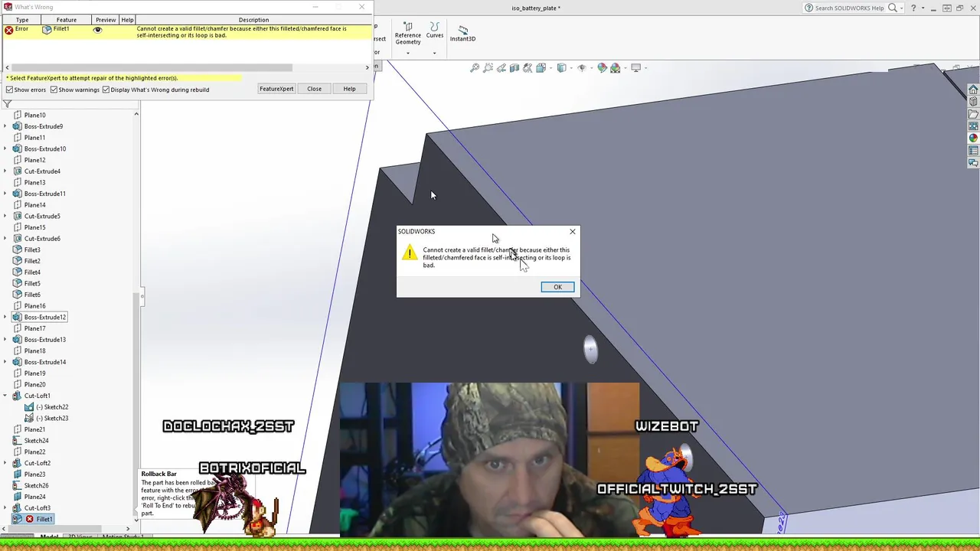Viewport: 980px width, 551px height.
Task: Expand Boss-Extrude10 in feature tree
Action: click(x=5, y=148)
